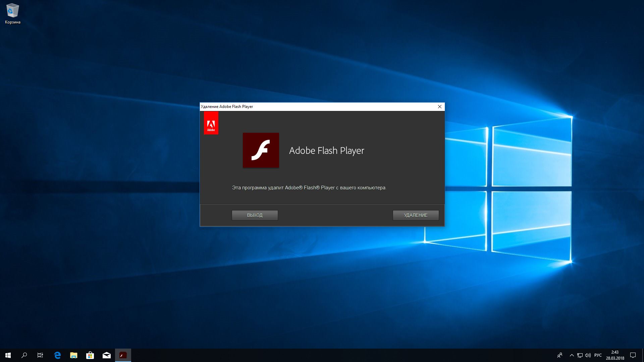Open Microsoft Edge from the taskbar
The width and height of the screenshot is (644, 362).
click(x=57, y=355)
